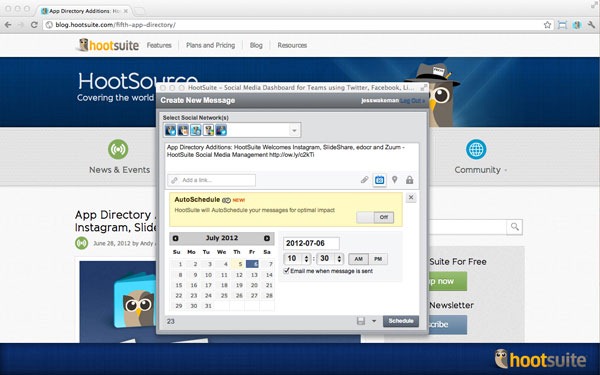Screen dimensions: 600x375
Task: Select July 17 in the calendar
Action: point(208,285)
